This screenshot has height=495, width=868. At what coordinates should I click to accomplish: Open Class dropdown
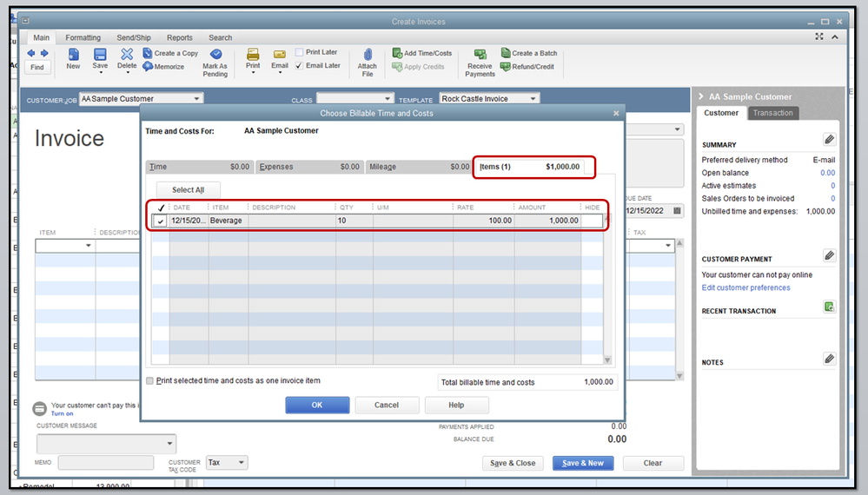coord(387,98)
